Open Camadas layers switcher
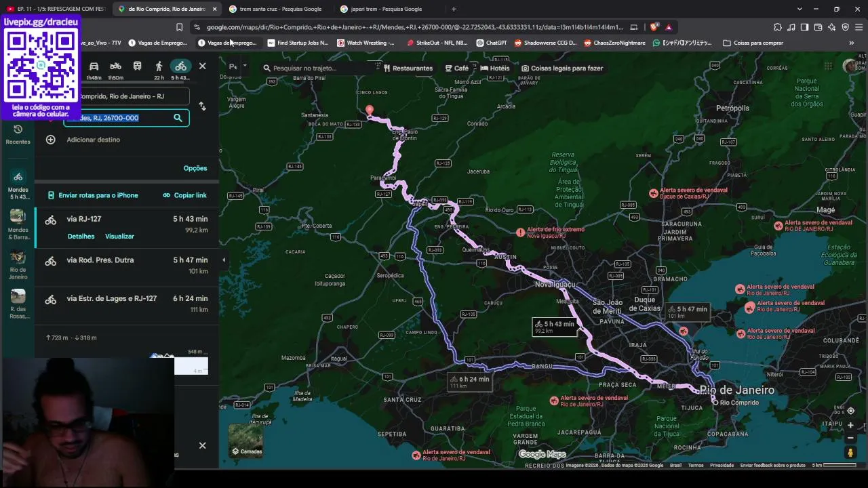Image resolution: width=868 pixels, height=488 pixels. pyautogui.click(x=245, y=441)
